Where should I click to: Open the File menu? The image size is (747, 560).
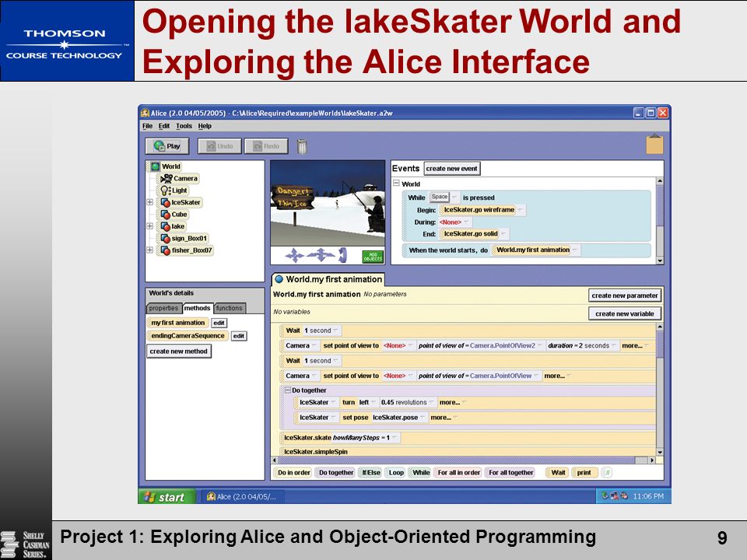point(147,126)
